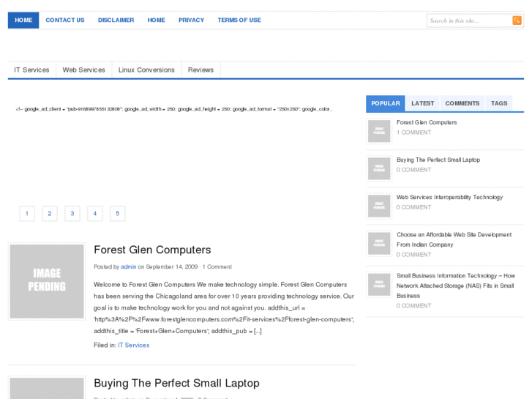Go to the DISCLAIMER page
532x399 pixels.
click(x=116, y=20)
